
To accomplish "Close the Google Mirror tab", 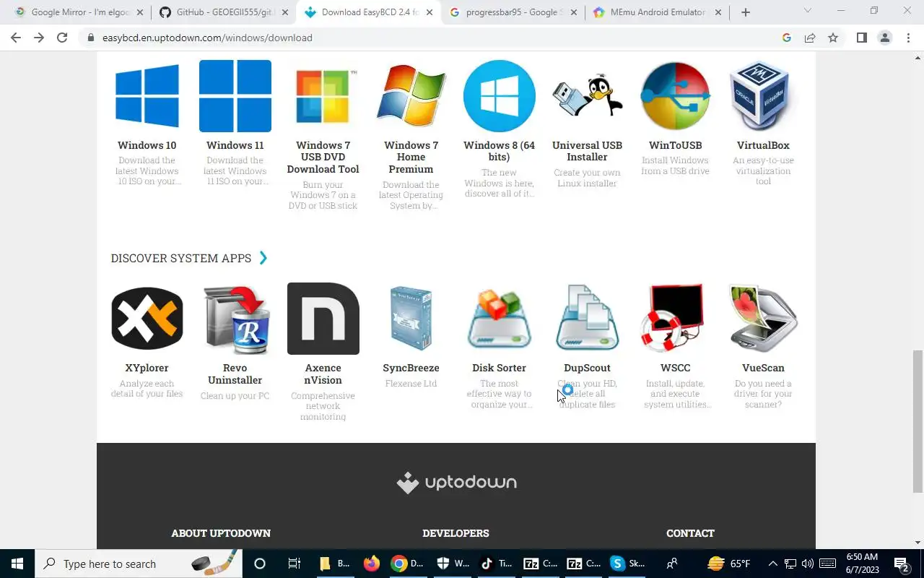I will 141,12.
